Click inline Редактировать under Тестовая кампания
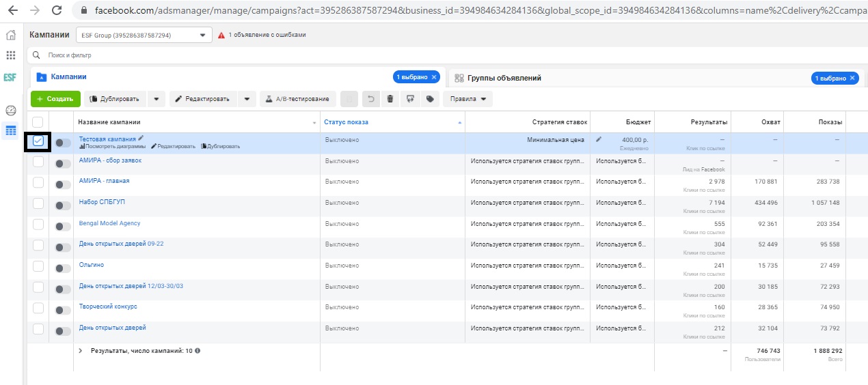The height and width of the screenshot is (385, 868). pyautogui.click(x=173, y=146)
